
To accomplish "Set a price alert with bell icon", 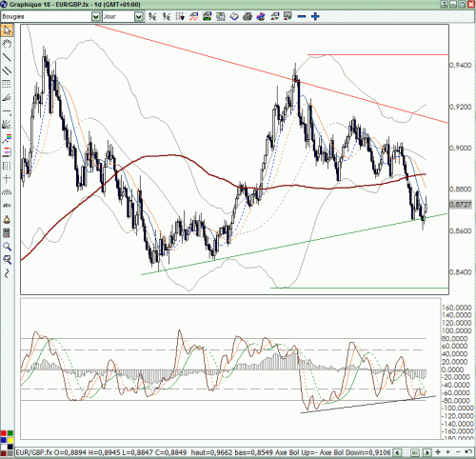I will tap(7, 219).
